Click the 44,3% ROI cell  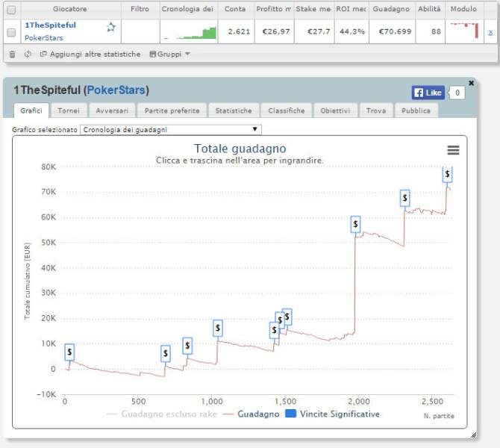[x=352, y=31]
